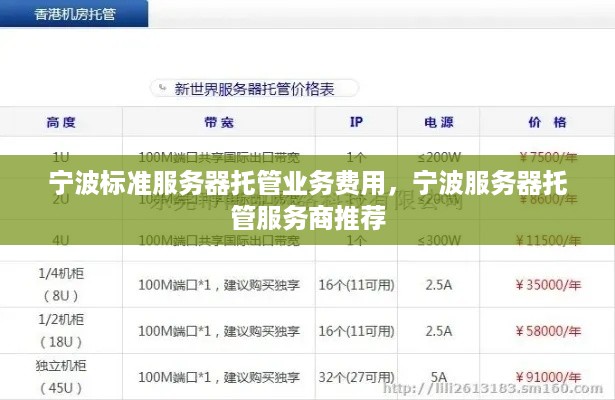Screen dimensions: 615x400
Task: Click the ¥58000/年 price
Action: [548, 331]
